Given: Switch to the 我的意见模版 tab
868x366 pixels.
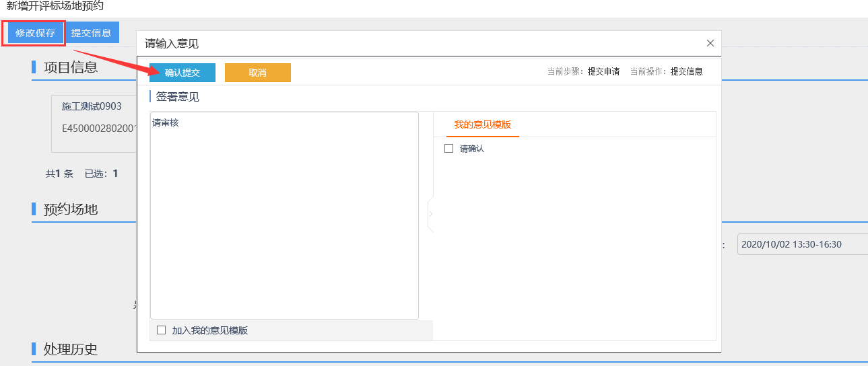Looking at the screenshot, I should 482,125.
